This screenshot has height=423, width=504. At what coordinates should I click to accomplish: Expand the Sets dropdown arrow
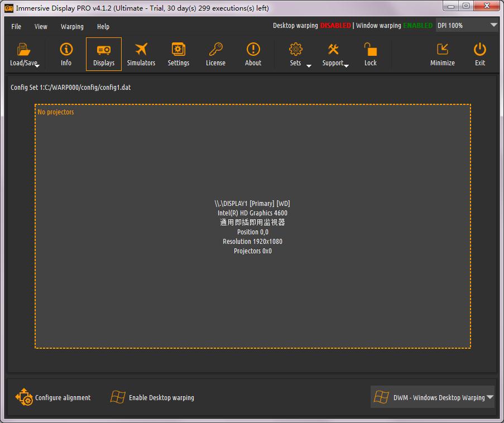point(309,66)
